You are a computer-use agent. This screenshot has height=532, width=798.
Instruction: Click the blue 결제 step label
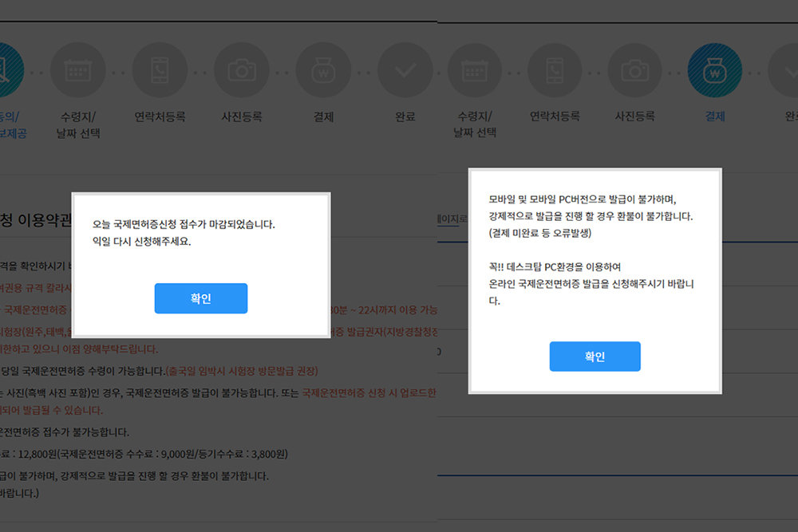715,116
